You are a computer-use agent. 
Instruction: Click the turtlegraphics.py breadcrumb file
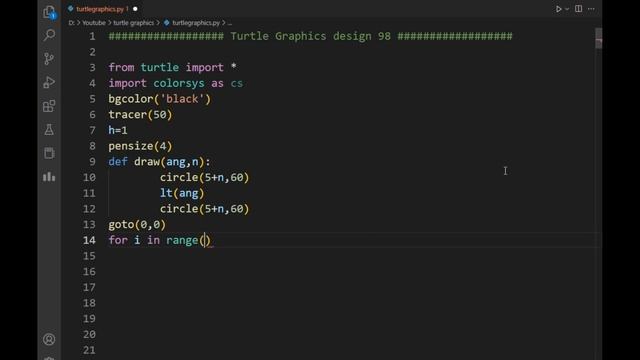pos(196,23)
